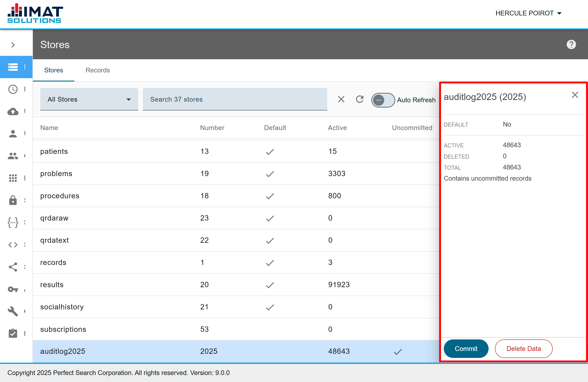
Task: Select the problems store row
Action: [x=236, y=174]
